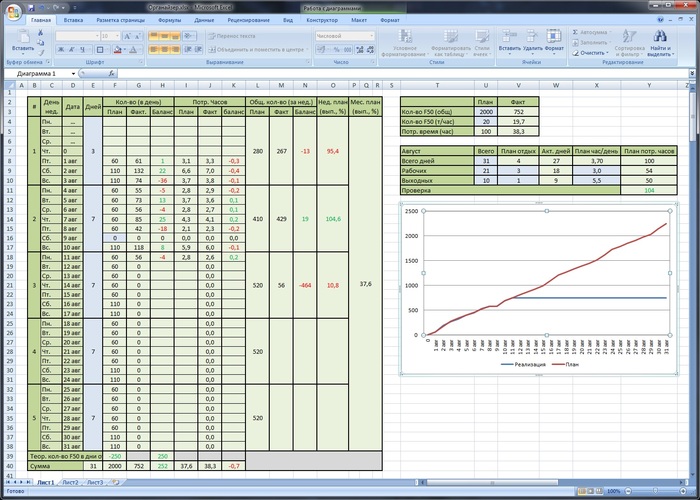
Task: Switch to Макет chart tab
Action: click(359, 20)
